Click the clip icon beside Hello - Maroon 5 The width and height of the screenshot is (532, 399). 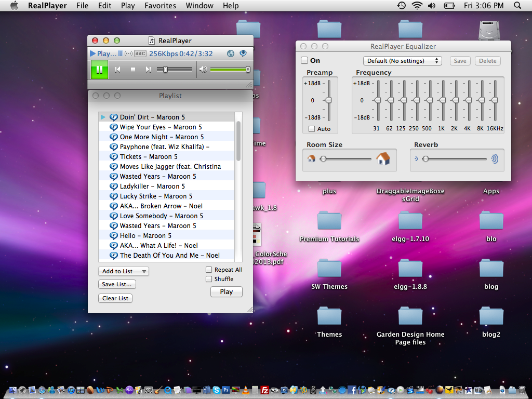click(x=114, y=236)
